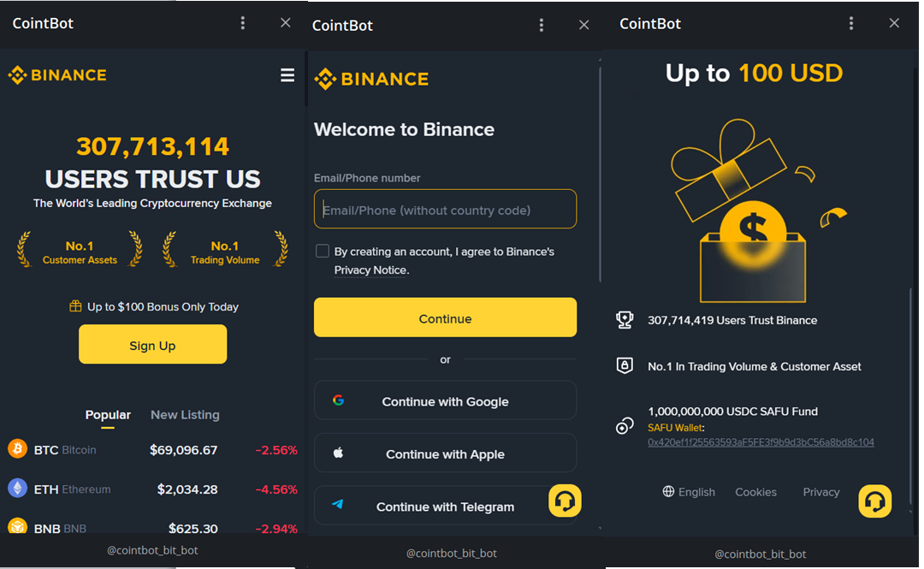Open the middle CointBot three-dot menu

click(x=542, y=25)
